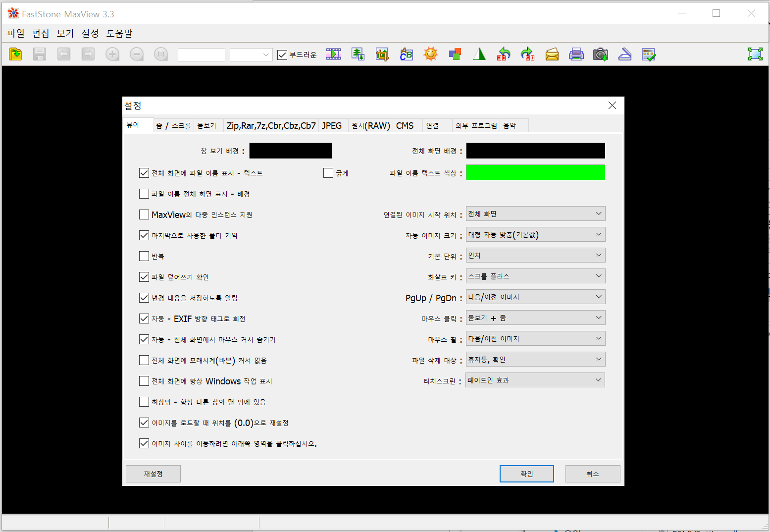Image resolution: width=770 pixels, height=532 pixels.
Task: Expand the 터치스크린 dropdown
Action: (x=535, y=380)
